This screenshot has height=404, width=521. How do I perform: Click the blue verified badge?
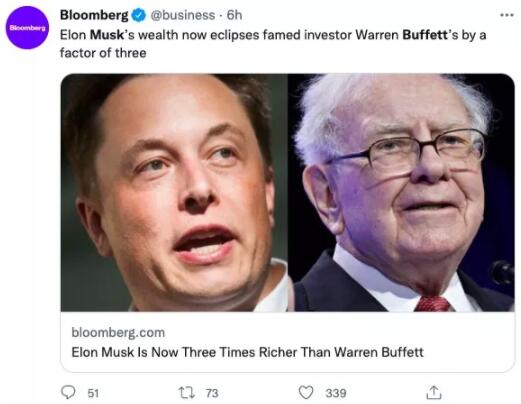coord(139,15)
